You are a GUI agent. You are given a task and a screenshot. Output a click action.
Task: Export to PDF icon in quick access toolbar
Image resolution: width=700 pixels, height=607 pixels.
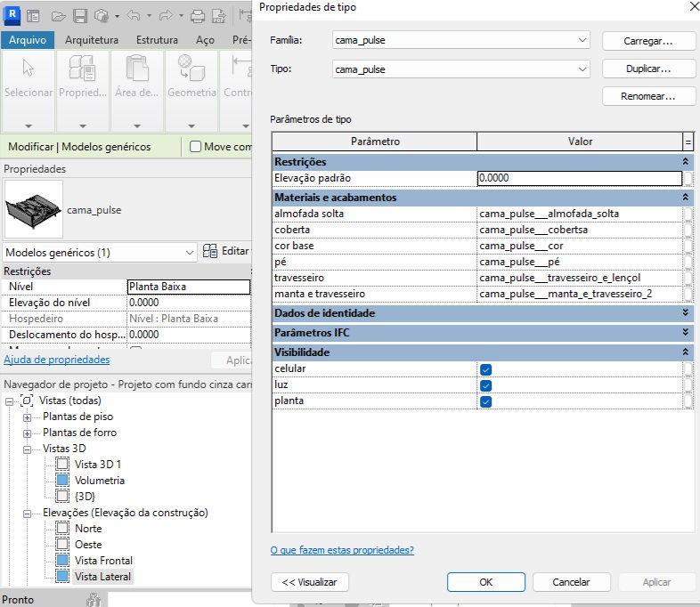click(218, 16)
